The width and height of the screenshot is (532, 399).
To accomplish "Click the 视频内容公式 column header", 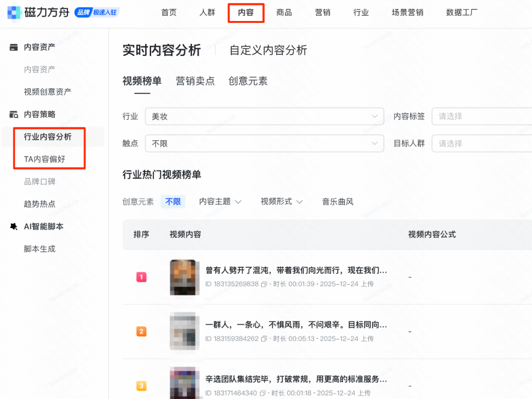I will (432, 235).
